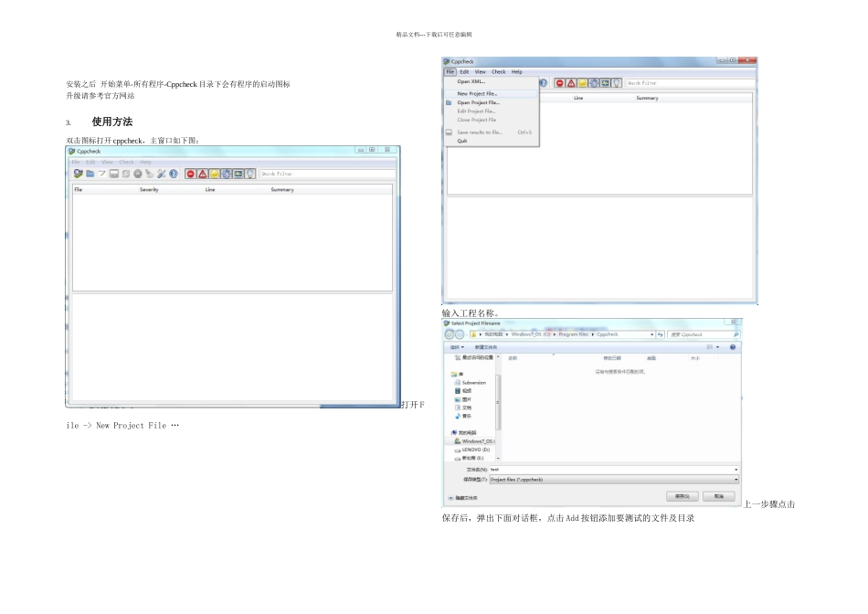Toggle information bulb filter in window showing Severity column
The width and height of the screenshot is (868, 614).
pos(250,174)
